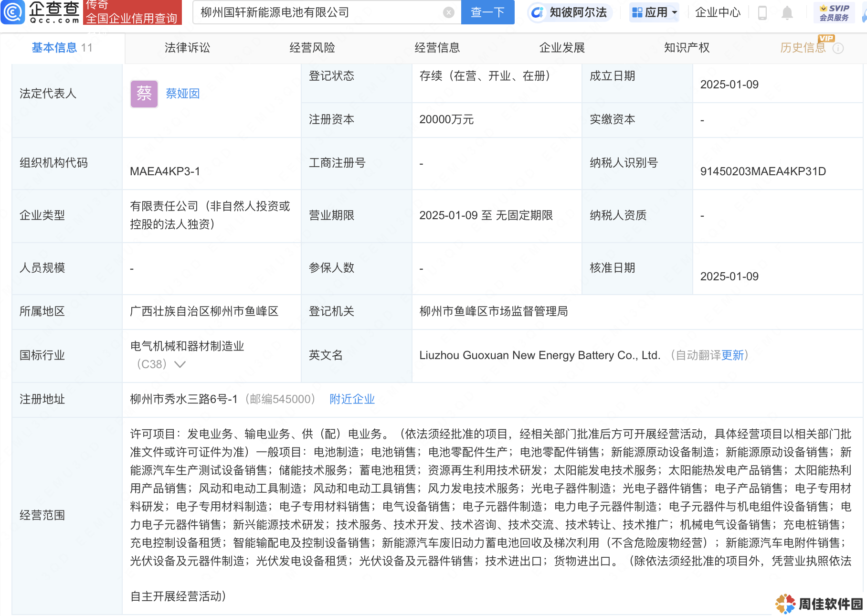
Task: Click the Qichacha logo icon
Action: 13,12
